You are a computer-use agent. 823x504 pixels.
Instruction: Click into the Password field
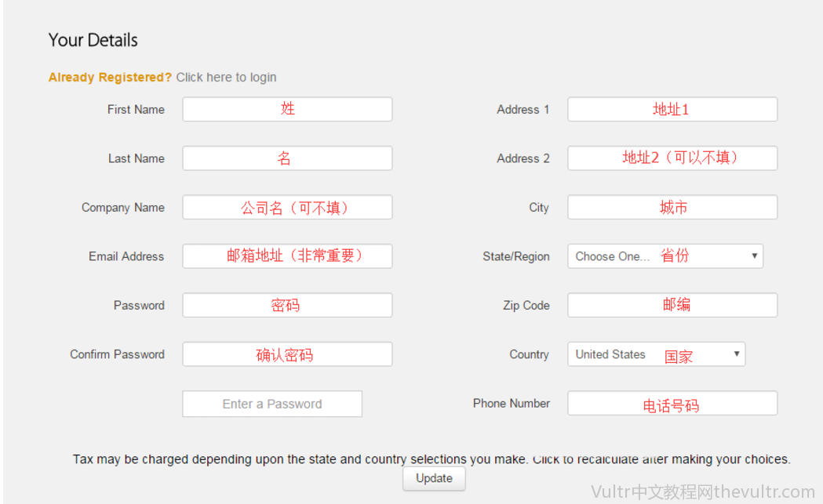click(x=287, y=306)
